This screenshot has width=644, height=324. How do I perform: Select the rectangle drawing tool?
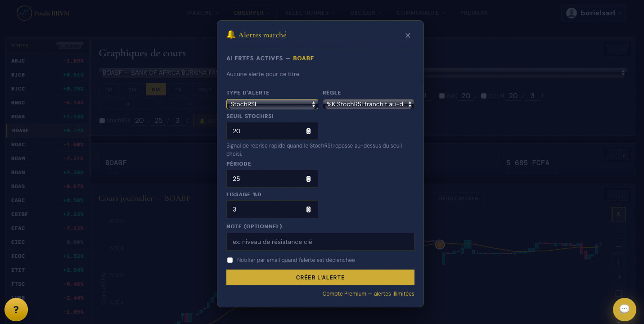point(619,293)
